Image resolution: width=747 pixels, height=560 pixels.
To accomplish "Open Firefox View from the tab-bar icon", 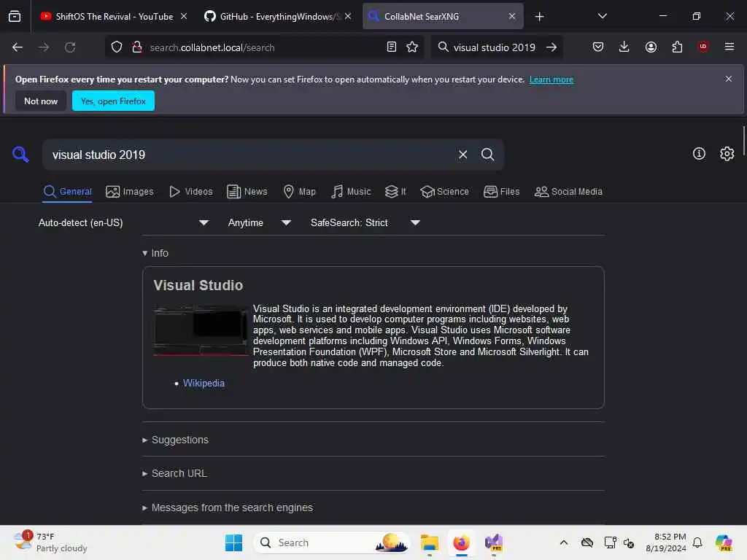I will 15,16.
